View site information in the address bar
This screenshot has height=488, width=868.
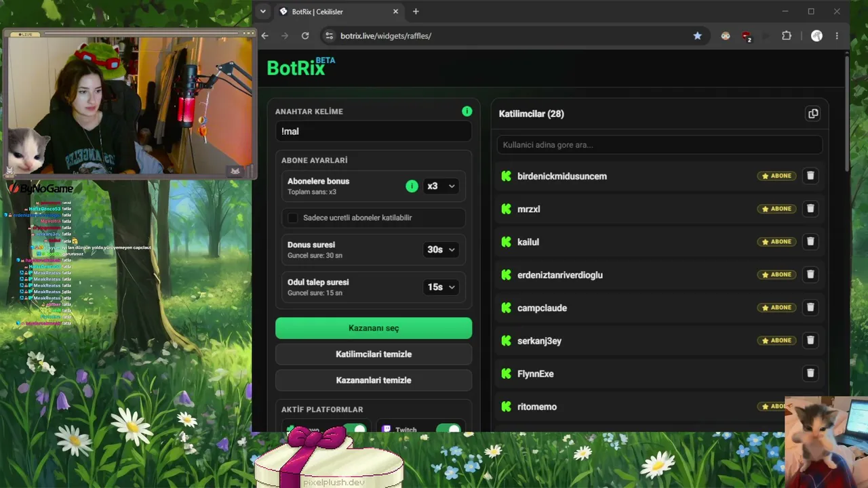coord(329,36)
